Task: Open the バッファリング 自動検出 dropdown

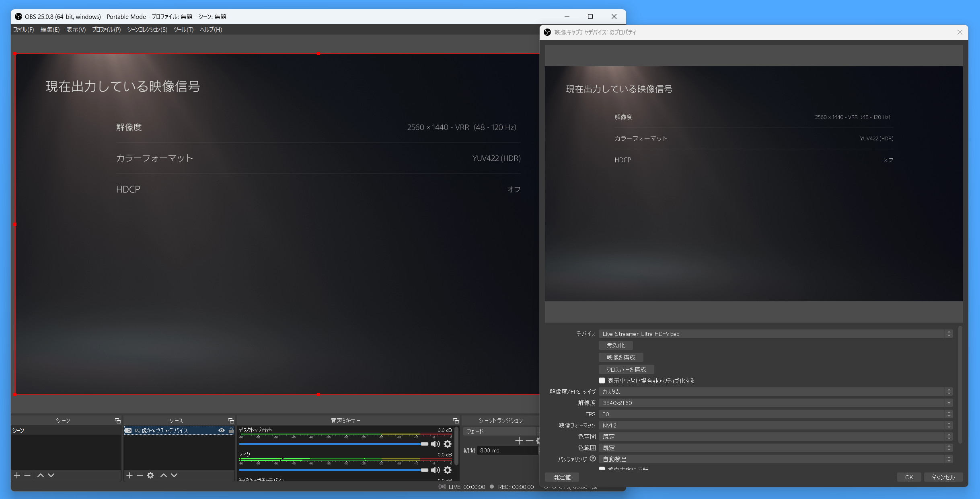Action: 776,459
